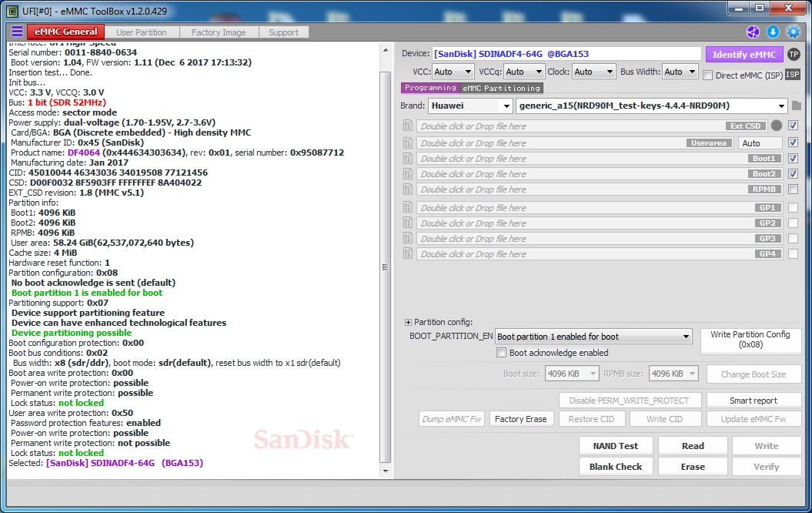Click the file icon for the Userarea row
812x513 pixels.
[x=408, y=142]
